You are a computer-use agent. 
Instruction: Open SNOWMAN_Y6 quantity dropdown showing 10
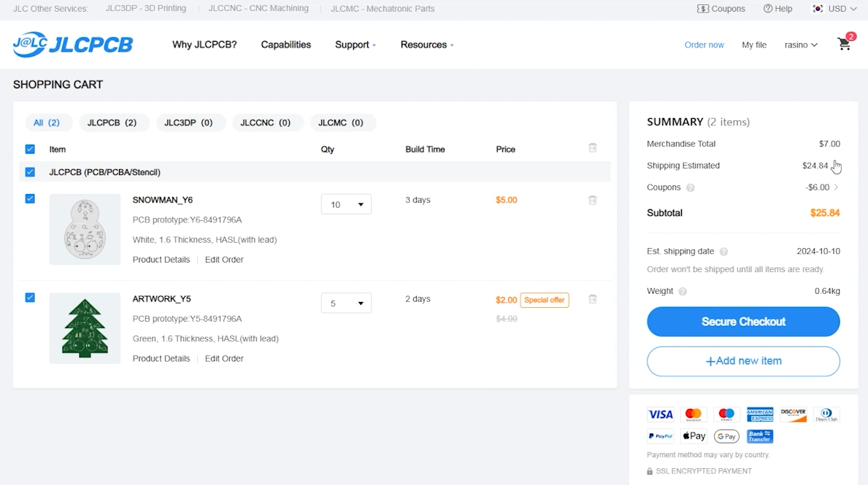(x=346, y=205)
